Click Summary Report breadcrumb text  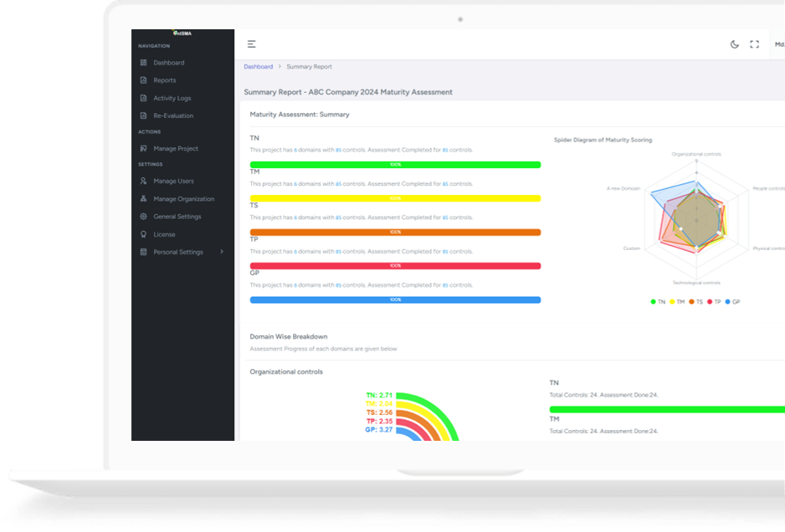309,67
